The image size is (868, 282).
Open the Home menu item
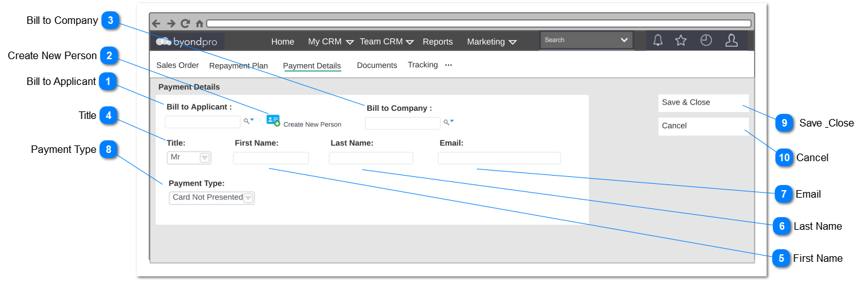[x=283, y=42]
